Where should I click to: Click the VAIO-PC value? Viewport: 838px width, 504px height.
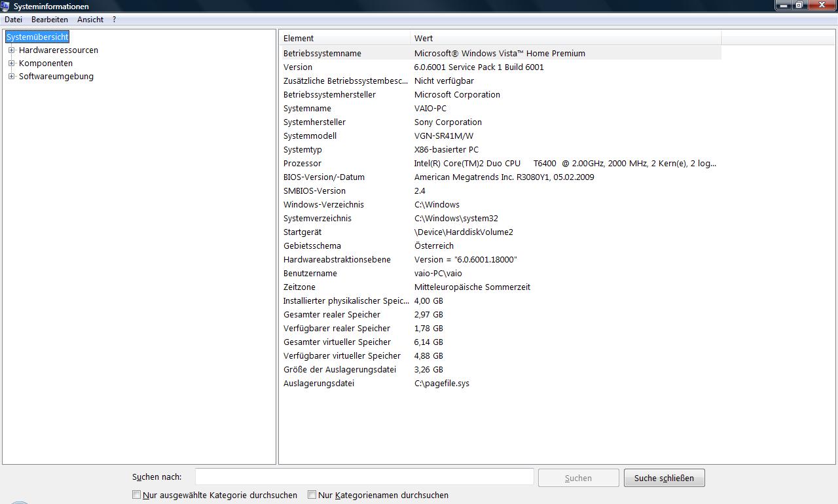pyautogui.click(x=430, y=109)
